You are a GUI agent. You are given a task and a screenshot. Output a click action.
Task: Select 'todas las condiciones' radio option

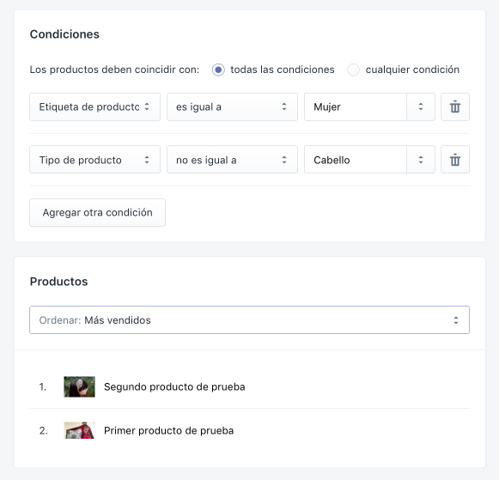(x=218, y=70)
